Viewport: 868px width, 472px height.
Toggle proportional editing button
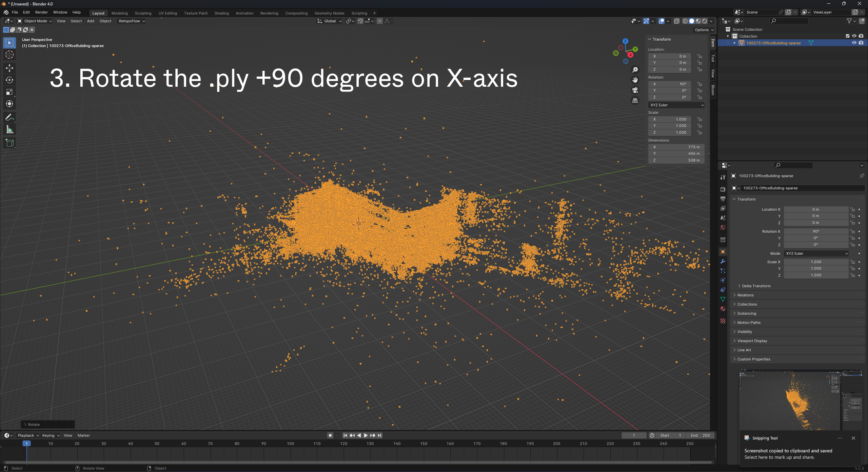(380, 21)
